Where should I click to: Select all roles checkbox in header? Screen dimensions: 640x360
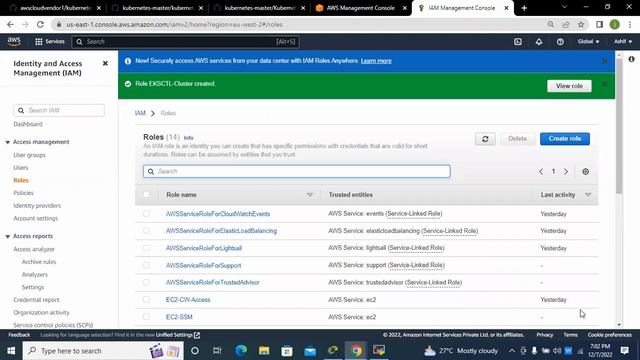[147, 195]
